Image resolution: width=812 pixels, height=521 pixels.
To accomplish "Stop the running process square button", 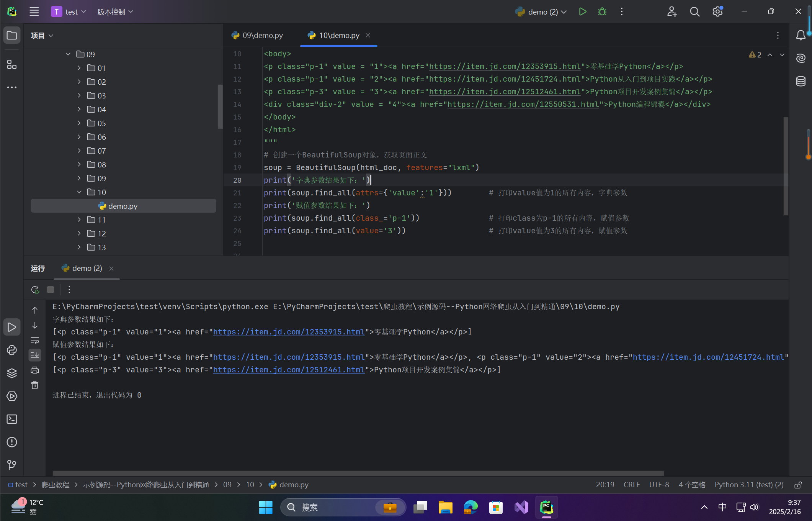I will pyautogui.click(x=51, y=290).
